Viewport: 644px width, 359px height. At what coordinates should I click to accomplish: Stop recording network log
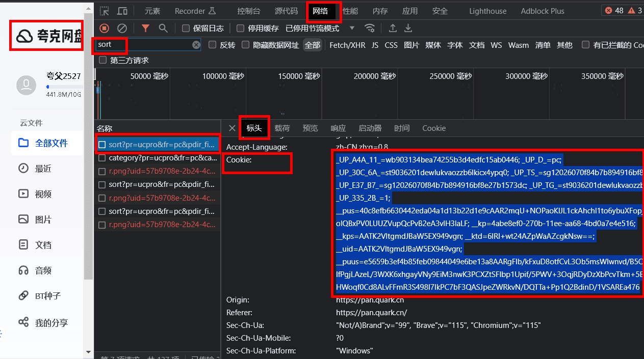[104, 28]
